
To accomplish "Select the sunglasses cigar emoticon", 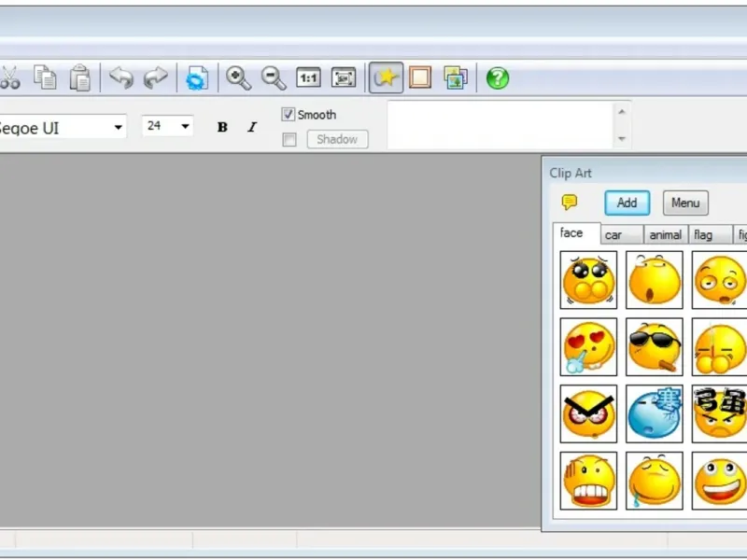I will pos(655,347).
